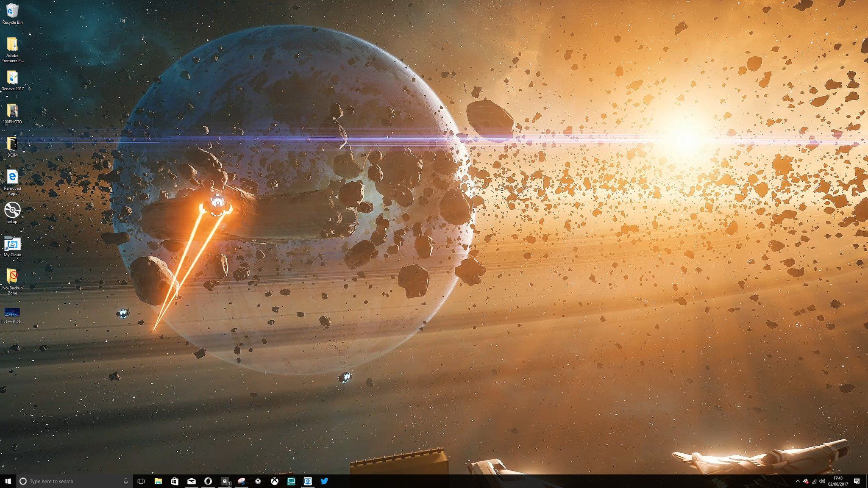Screen dimensions: 868x488
Task: Open the Windows Start menu
Action: tap(8, 481)
